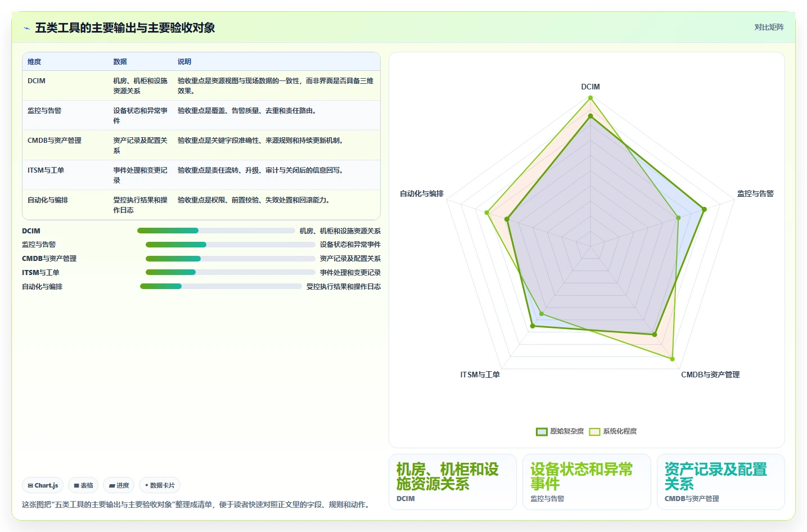Click the DCIM progress bar
This screenshot has width=807, height=532.
click(216, 231)
